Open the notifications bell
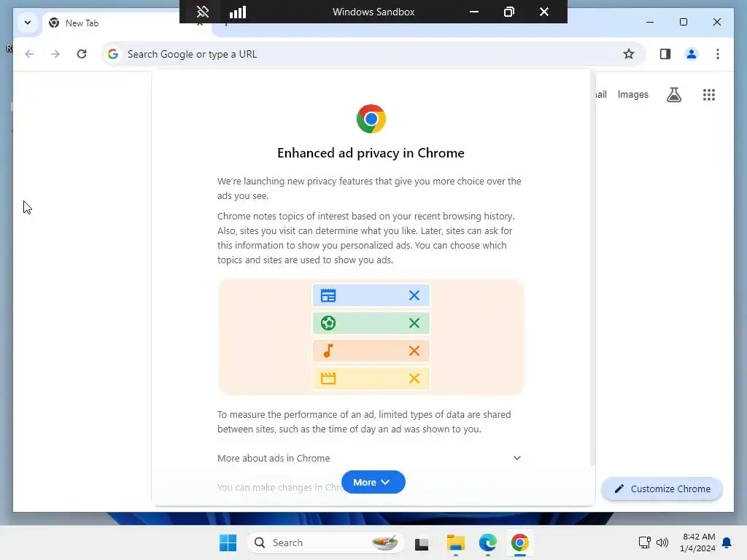 click(727, 542)
